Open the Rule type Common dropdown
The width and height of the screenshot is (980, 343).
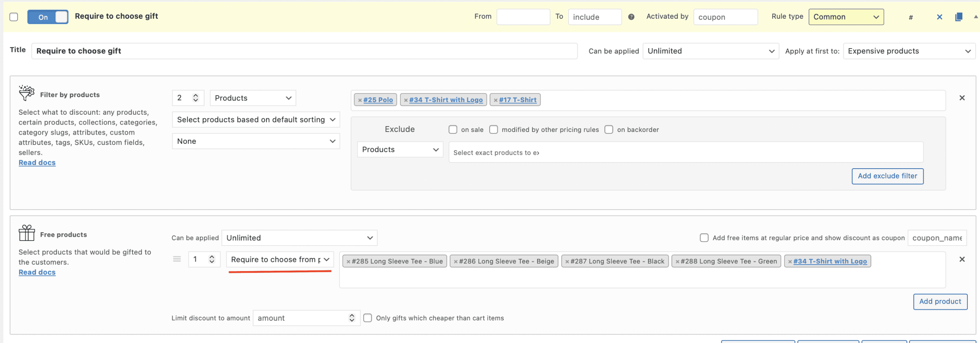[x=846, y=17]
